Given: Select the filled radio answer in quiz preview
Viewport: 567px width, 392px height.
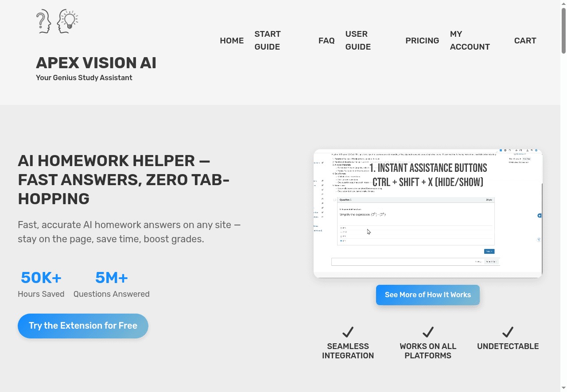Looking at the screenshot, I should (x=341, y=241).
